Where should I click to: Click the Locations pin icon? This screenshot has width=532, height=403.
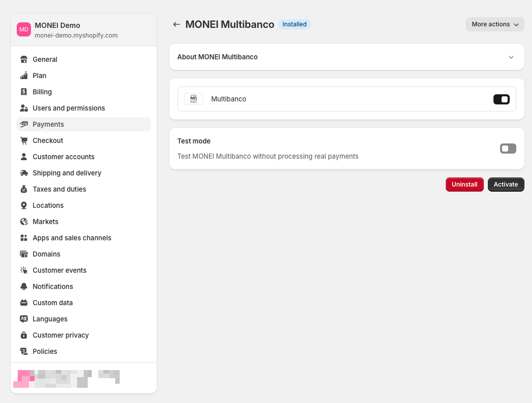point(24,206)
